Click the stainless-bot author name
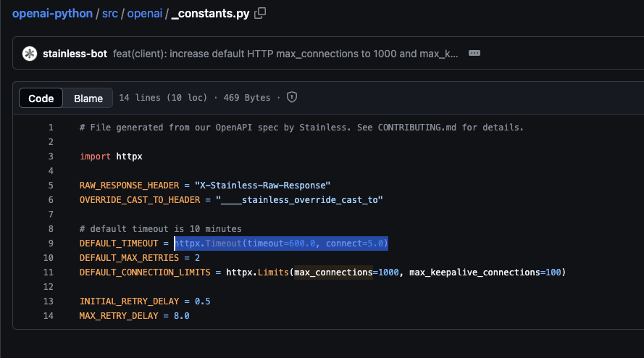The height and width of the screenshot is (358, 644). click(x=75, y=54)
